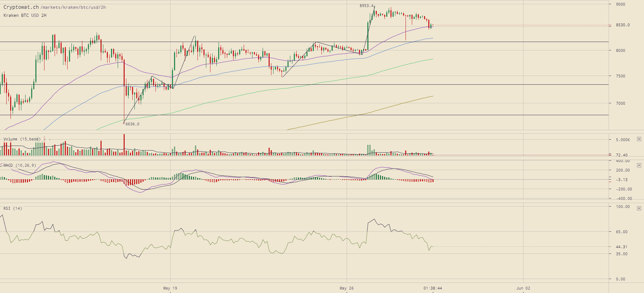Image resolution: width=644 pixels, height=293 pixels.
Task: Click the 200.00 MACD axis label
Action: (623, 170)
